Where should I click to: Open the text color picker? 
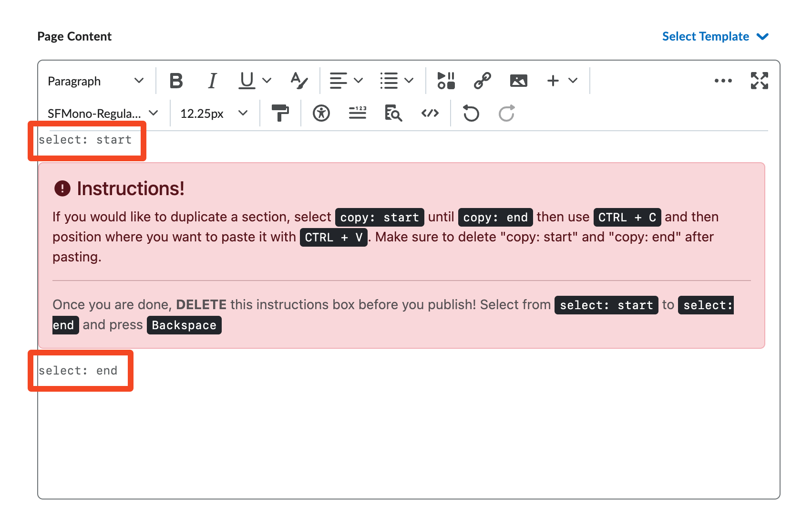click(299, 81)
